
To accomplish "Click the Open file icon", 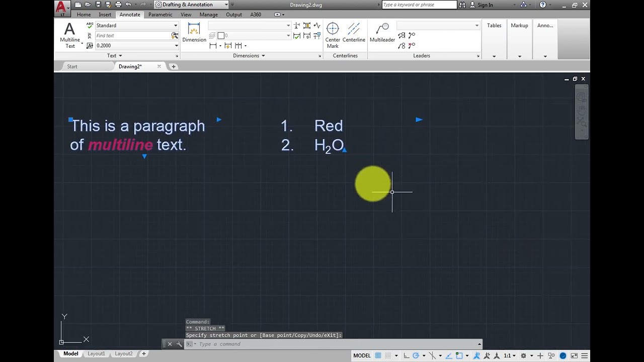I will tap(88, 5).
